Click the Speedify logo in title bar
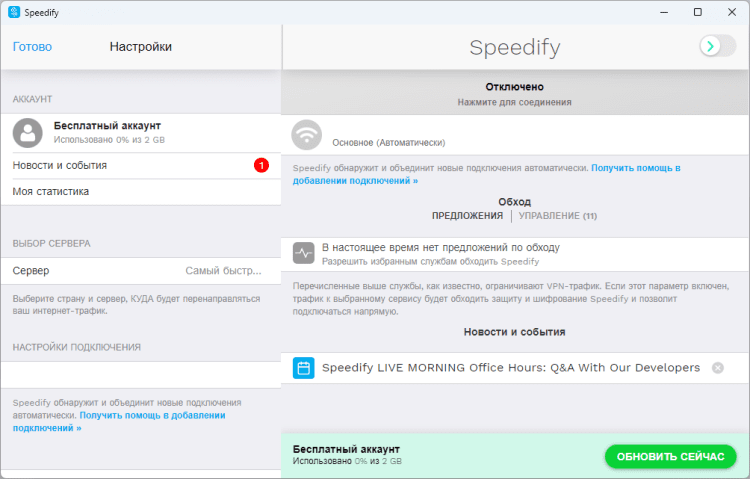 14,12
